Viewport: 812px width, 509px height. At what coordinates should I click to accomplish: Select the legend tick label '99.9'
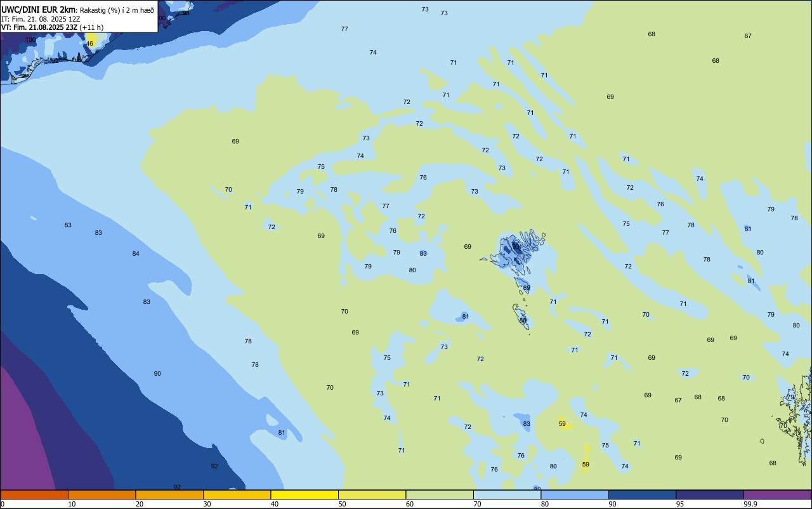750,504
